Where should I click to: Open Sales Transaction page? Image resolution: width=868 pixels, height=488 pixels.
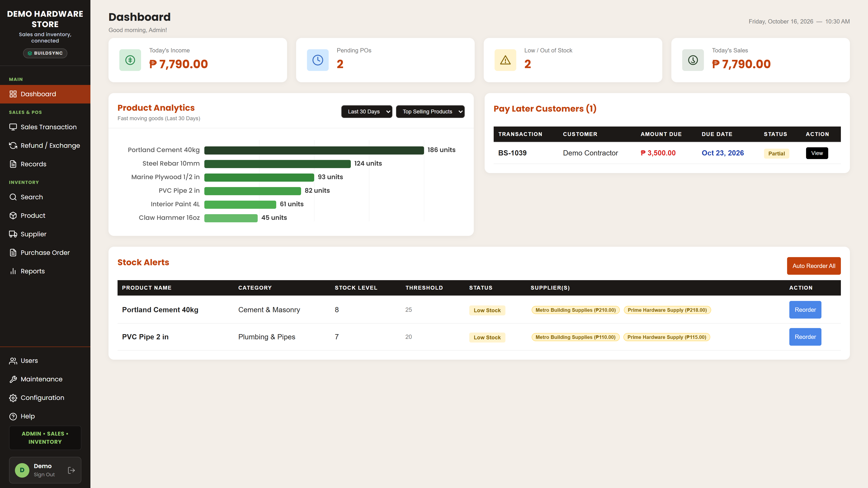pos(45,127)
